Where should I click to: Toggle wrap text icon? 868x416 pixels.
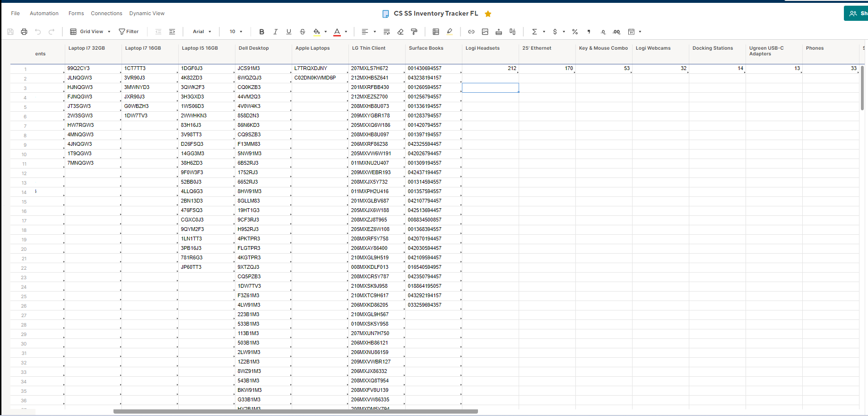tap(387, 32)
